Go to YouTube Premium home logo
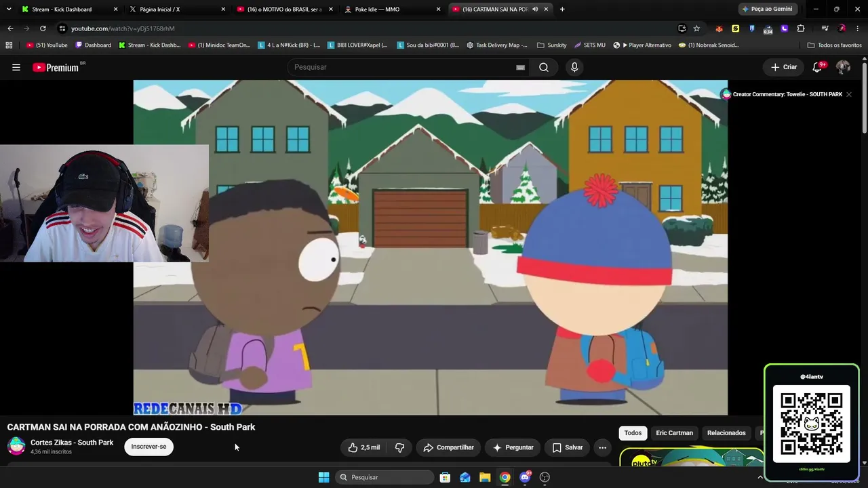 click(x=56, y=67)
